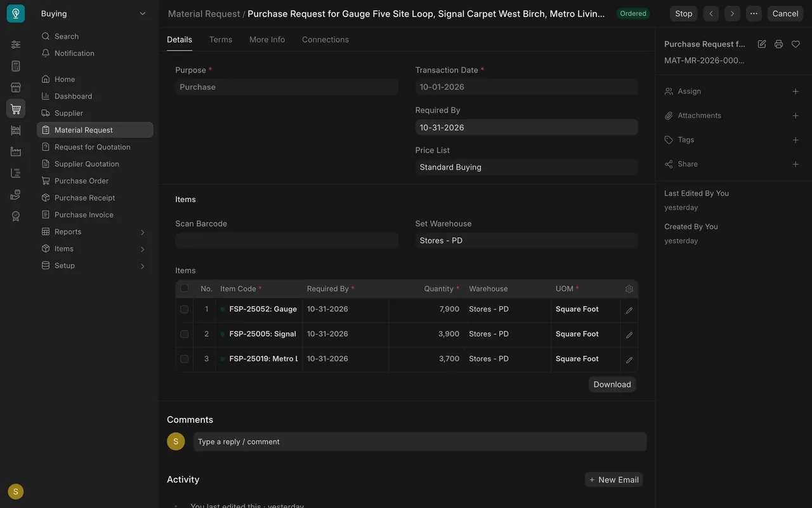Edit row 3 FSP-25019 with pencil icon
Viewport: 812px width, 508px height.
coord(629,359)
